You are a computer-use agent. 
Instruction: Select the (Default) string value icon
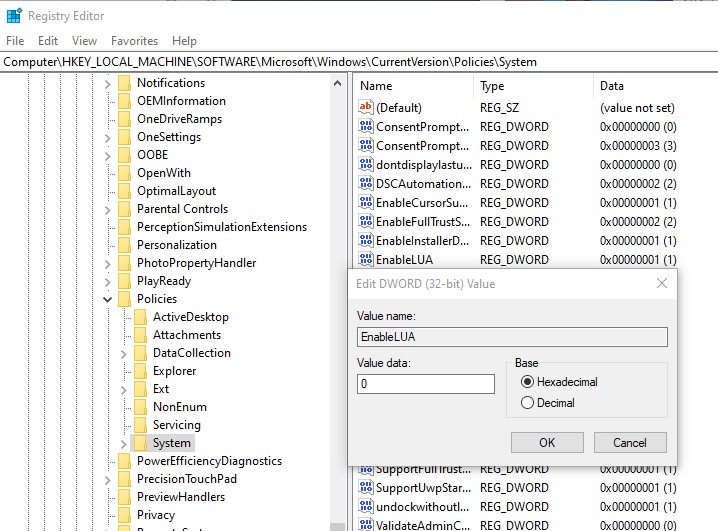pos(365,107)
